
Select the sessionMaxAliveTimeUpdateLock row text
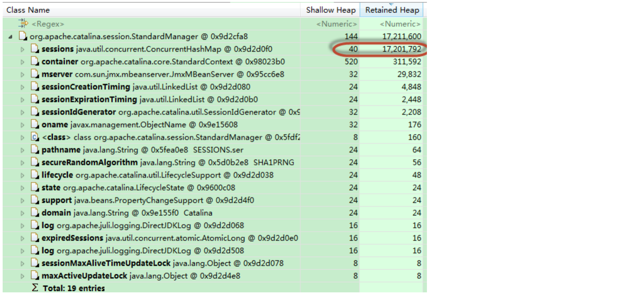162,263
